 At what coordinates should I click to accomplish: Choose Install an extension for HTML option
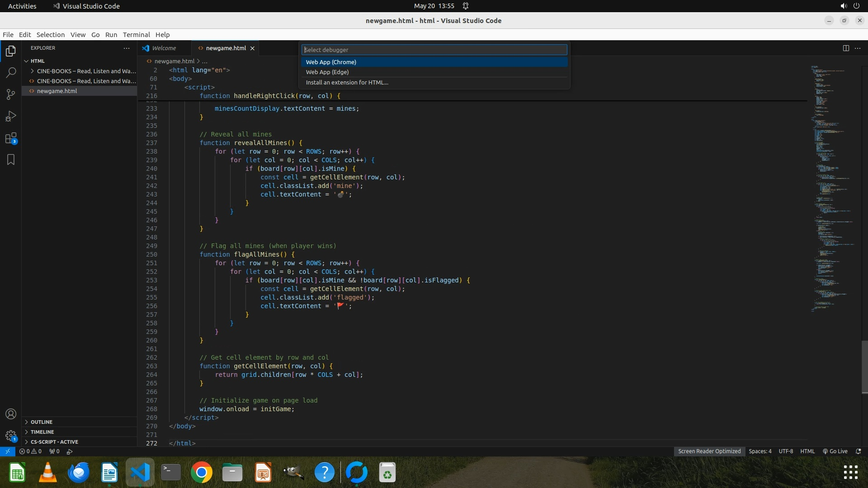click(347, 82)
